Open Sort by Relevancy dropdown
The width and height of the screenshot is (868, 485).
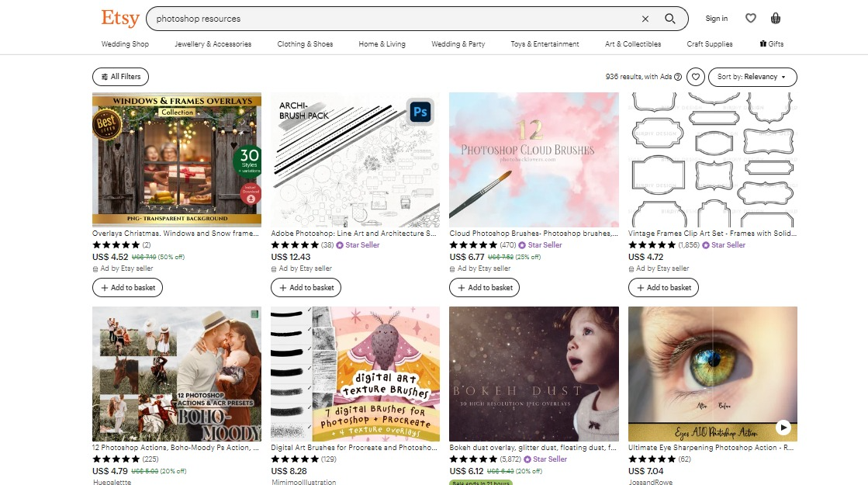(x=752, y=77)
